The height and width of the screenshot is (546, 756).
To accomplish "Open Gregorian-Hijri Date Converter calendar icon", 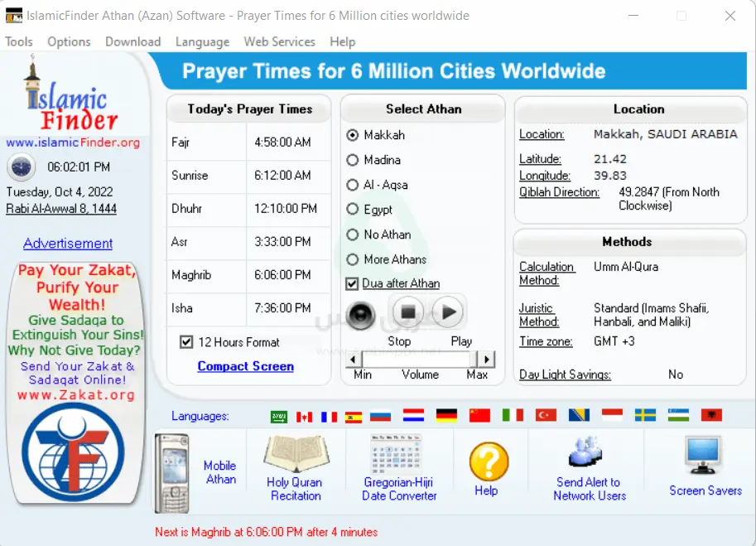I will (x=398, y=455).
